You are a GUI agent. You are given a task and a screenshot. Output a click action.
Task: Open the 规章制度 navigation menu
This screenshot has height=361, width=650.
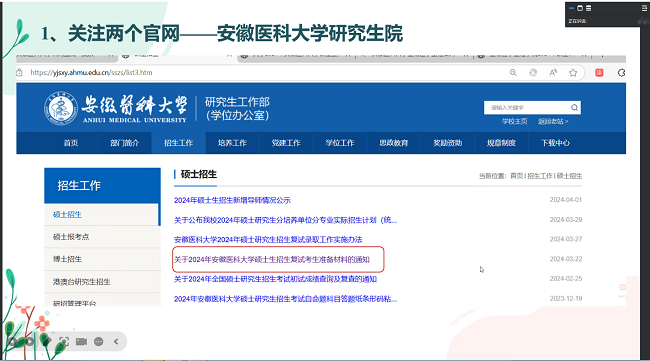502,143
